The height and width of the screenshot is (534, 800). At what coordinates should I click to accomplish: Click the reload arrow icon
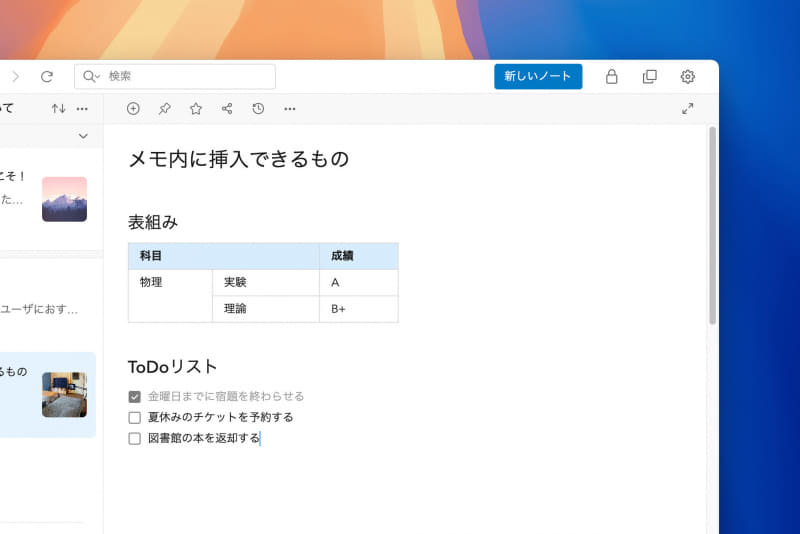pyautogui.click(x=47, y=77)
